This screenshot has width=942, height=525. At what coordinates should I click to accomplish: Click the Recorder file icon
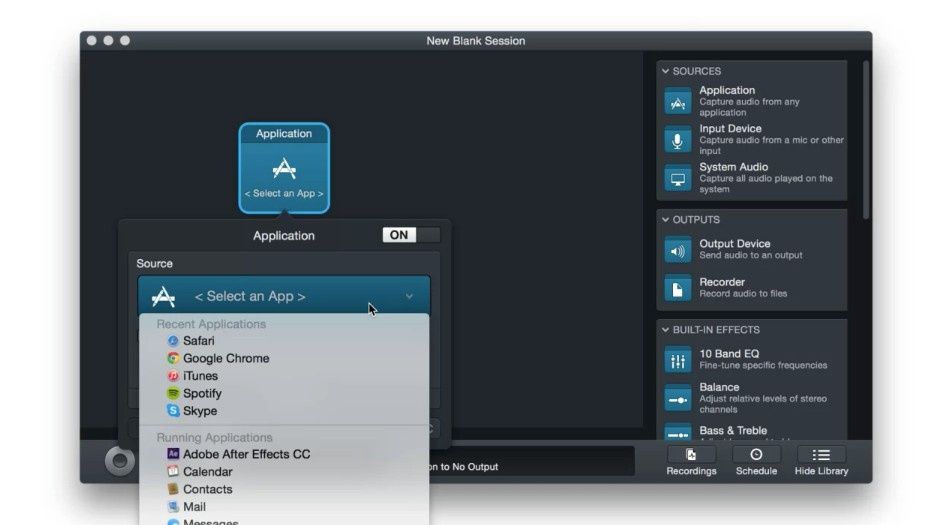point(678,289)
